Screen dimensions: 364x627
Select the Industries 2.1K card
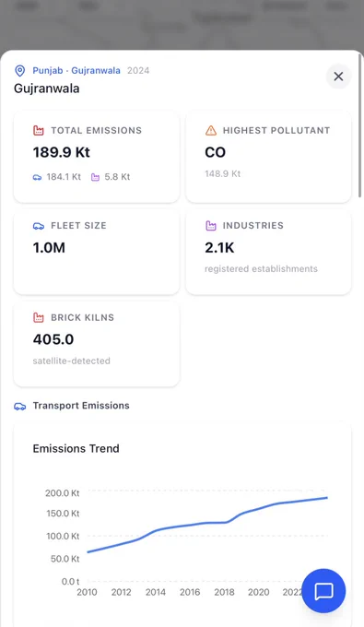coord(268,253)
